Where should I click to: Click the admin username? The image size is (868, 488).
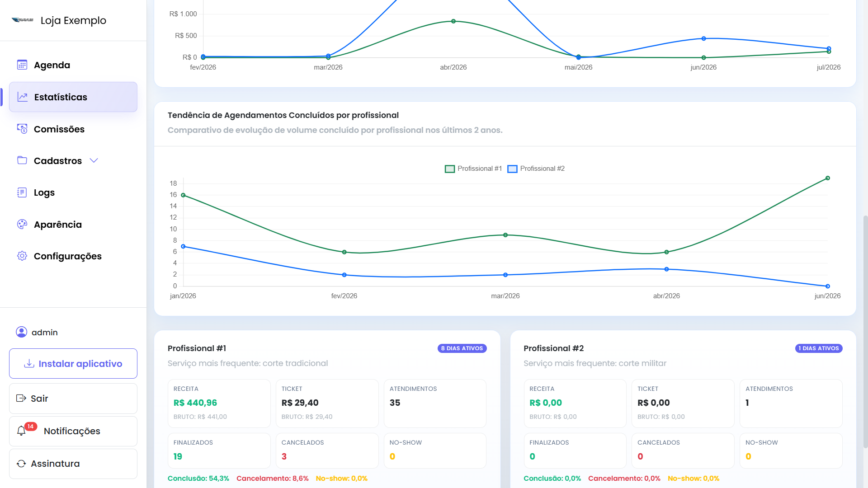(x=45, y=332)
